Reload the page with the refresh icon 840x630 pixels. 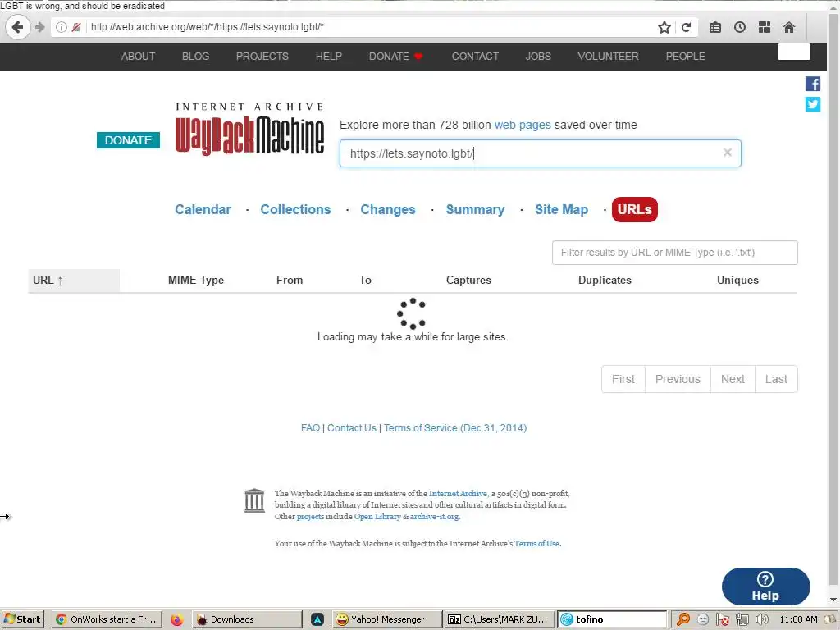(686, 27)
